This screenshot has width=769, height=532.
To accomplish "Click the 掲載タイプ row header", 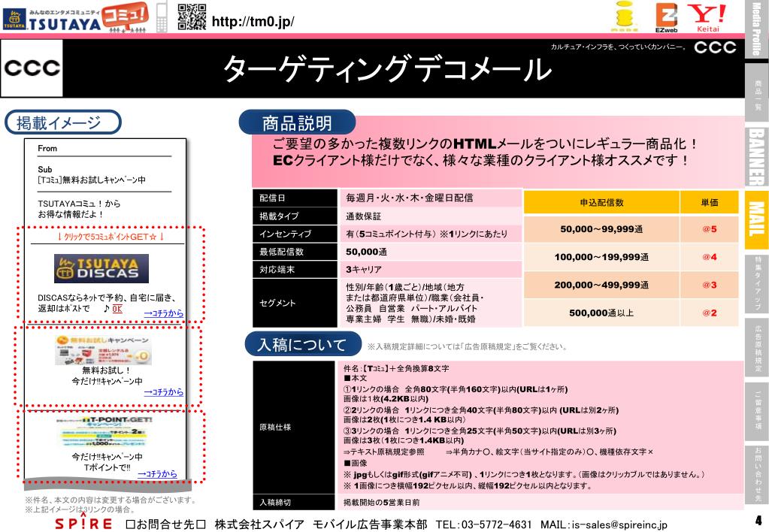I will [x=295, y=216].
